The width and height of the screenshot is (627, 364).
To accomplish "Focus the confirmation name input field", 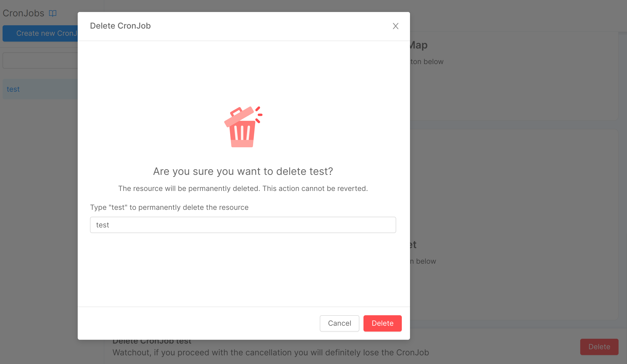I will pyautogui.click(x=243, y=225).
